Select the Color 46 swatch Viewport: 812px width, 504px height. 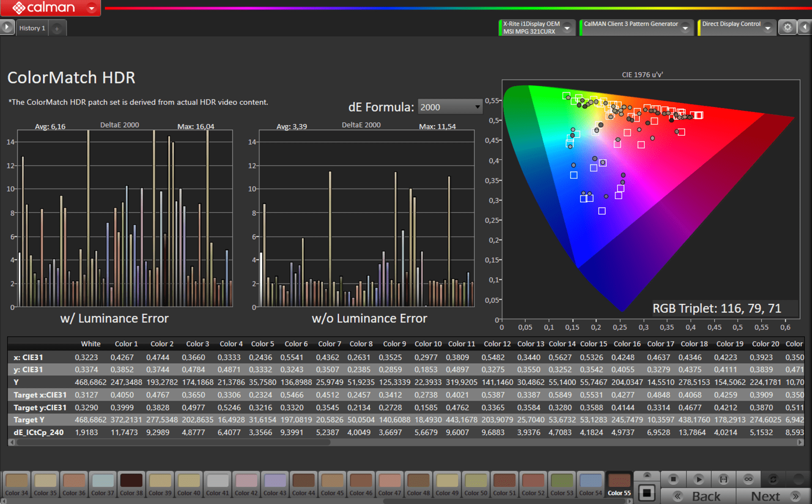click(361, 485)
